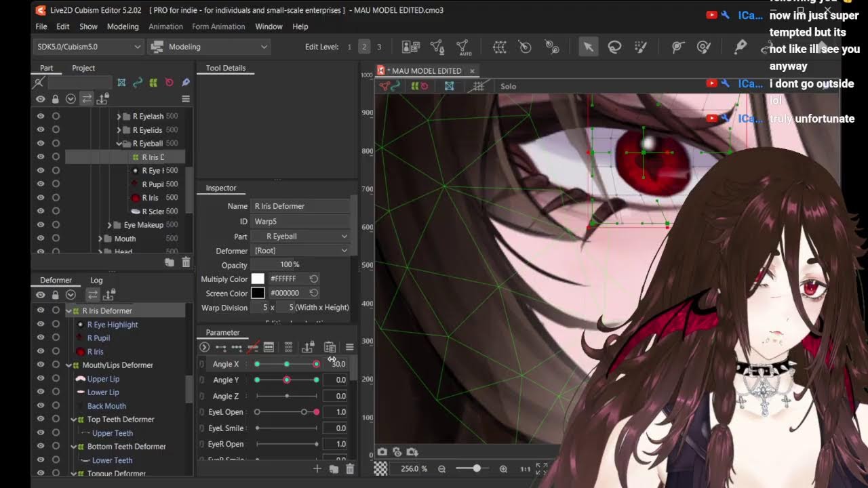Switch to the Project tab

coord(83,68)
